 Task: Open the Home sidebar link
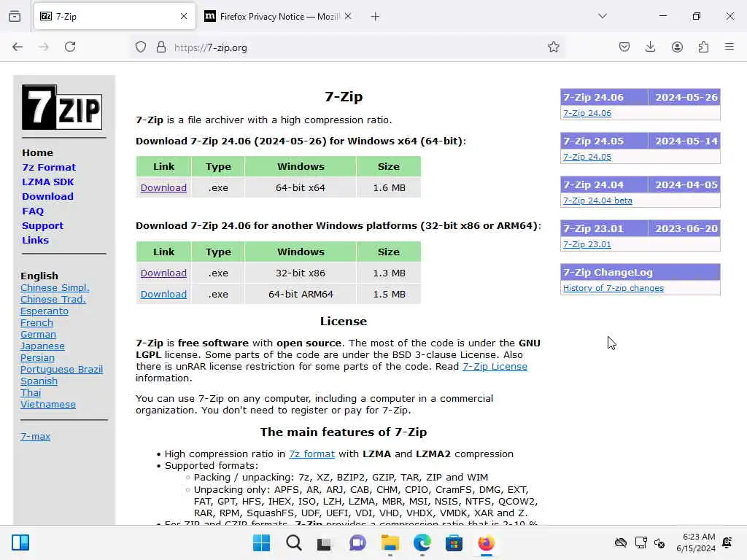click(x=37, y=153)
